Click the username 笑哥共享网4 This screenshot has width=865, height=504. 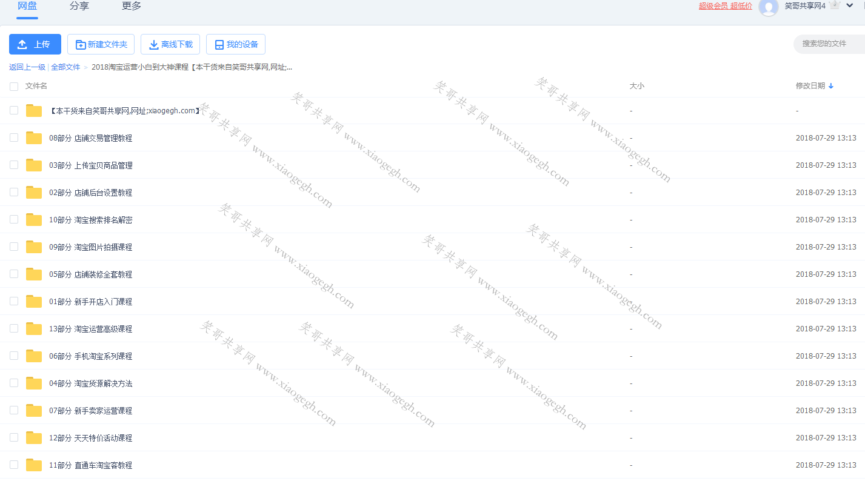805,6
